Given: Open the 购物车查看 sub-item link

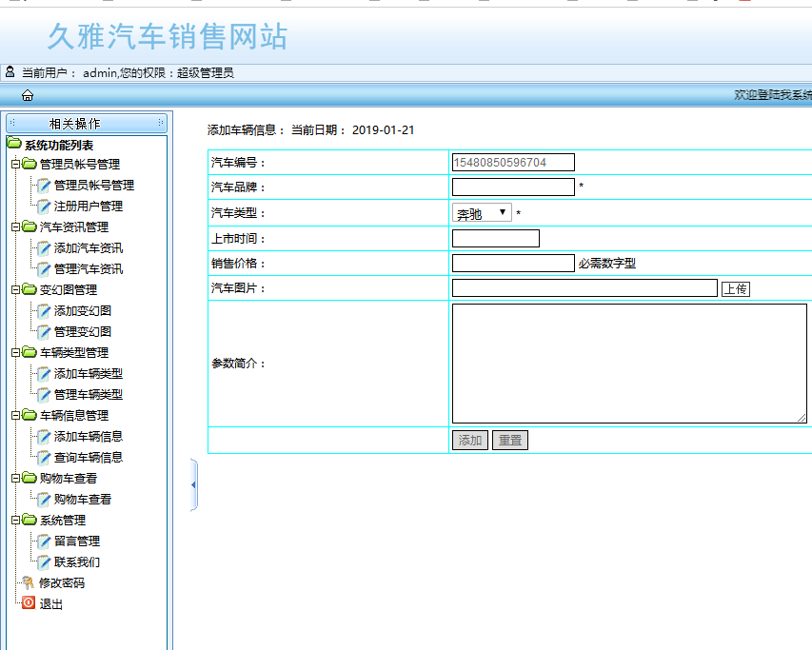Looking at the screenshot, I should coord(82,500).
